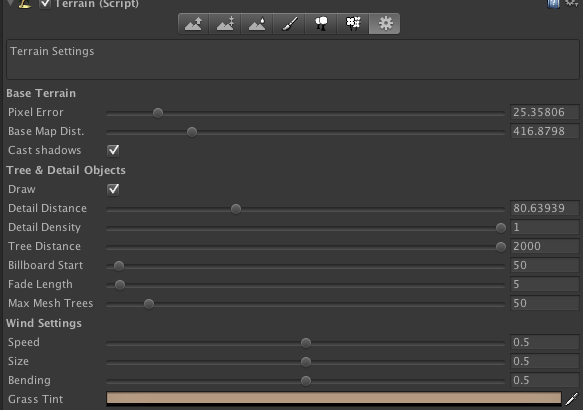Click the Wind Speed slider handle
The width and height of the screenshot is (583, 410).
tap(306, 343)
